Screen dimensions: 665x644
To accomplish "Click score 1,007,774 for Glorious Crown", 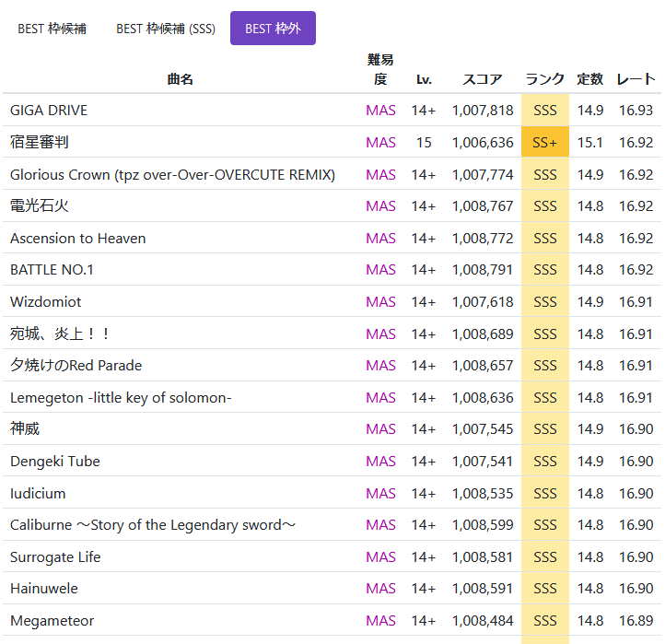I will tap(483, 175).
